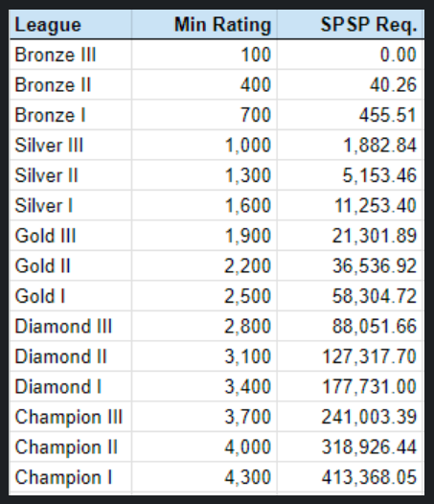Select the 11,253.40 cell in Silver I row
Screen dimensions: 434x504
pyautogui.click(x=350, y=206)
